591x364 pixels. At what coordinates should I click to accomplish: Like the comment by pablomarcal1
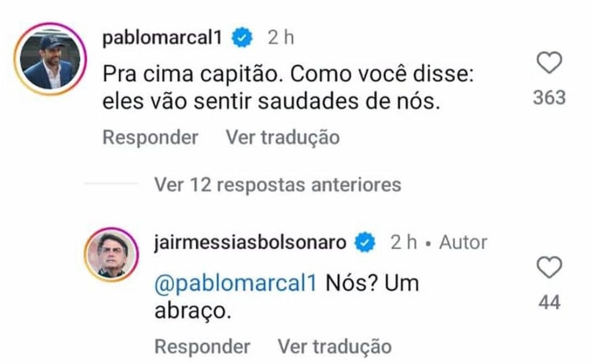(x=549, y=63)
